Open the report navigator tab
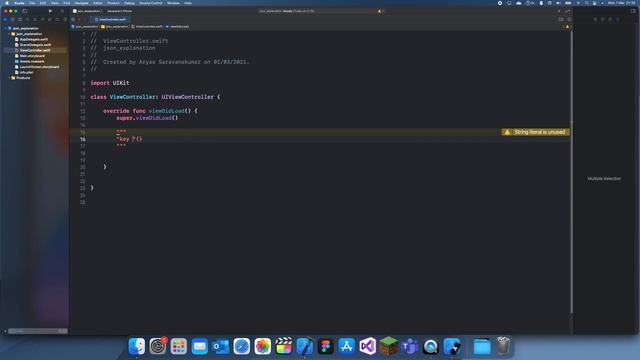Screen dimensions: 640x360 pos(64,19)
